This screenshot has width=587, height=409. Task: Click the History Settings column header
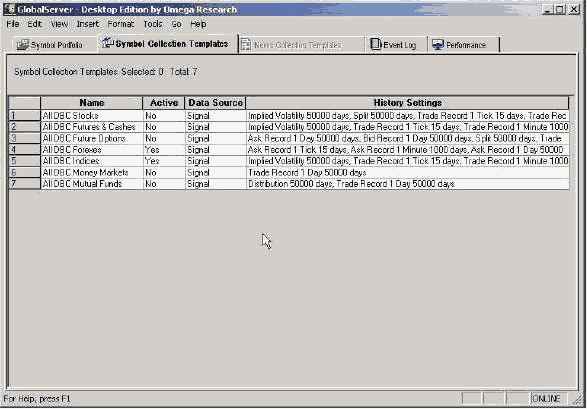407,103
